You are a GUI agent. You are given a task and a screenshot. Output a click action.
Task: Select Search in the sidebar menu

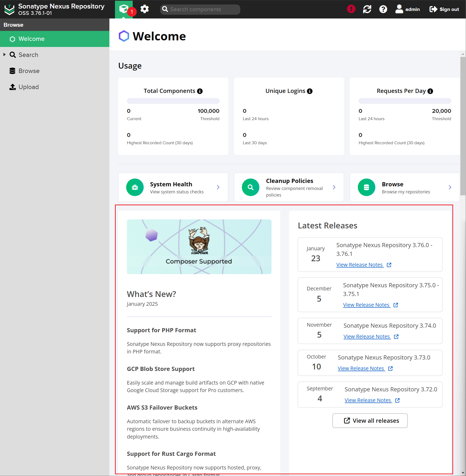(x=55, y=54)
